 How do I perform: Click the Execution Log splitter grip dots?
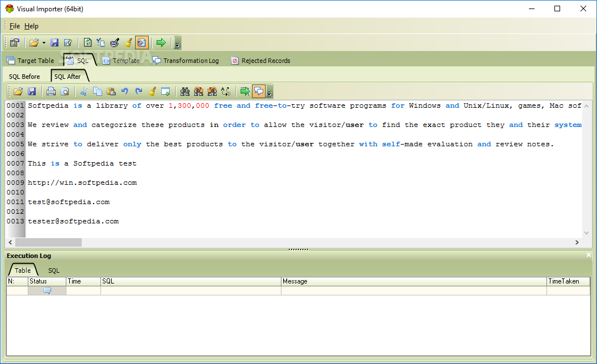click(x=298, y=249)
